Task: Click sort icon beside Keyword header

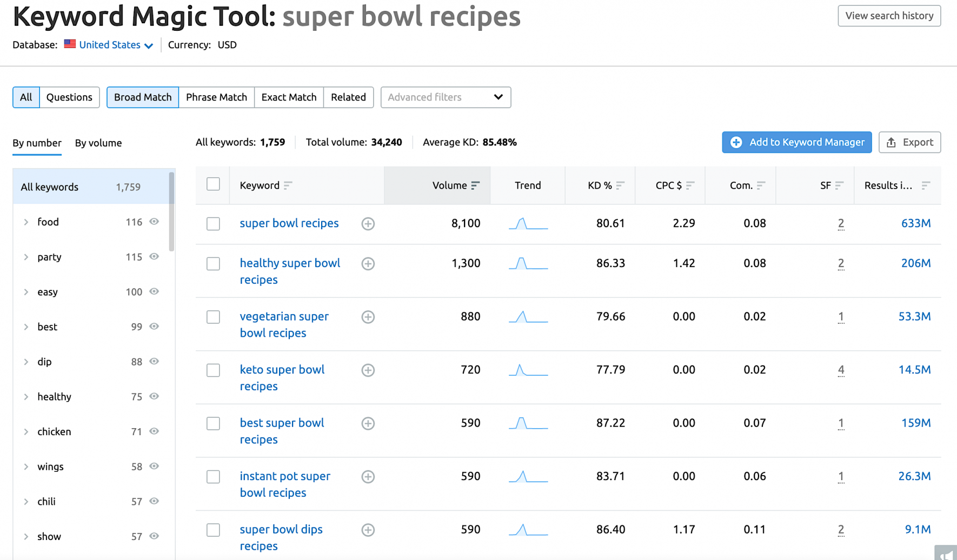Action: coord(288,185)
